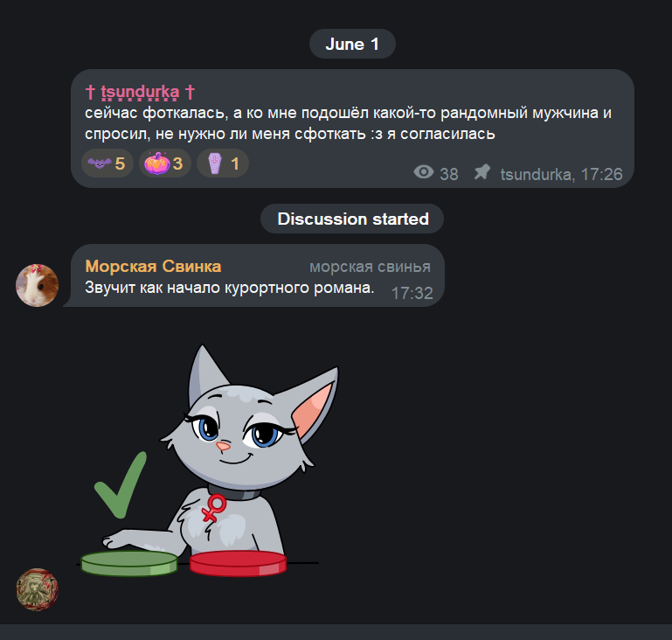Viewport: 672px width, 640px height.
Task: Click the tsundurka channel name
Action: point(140,92)
